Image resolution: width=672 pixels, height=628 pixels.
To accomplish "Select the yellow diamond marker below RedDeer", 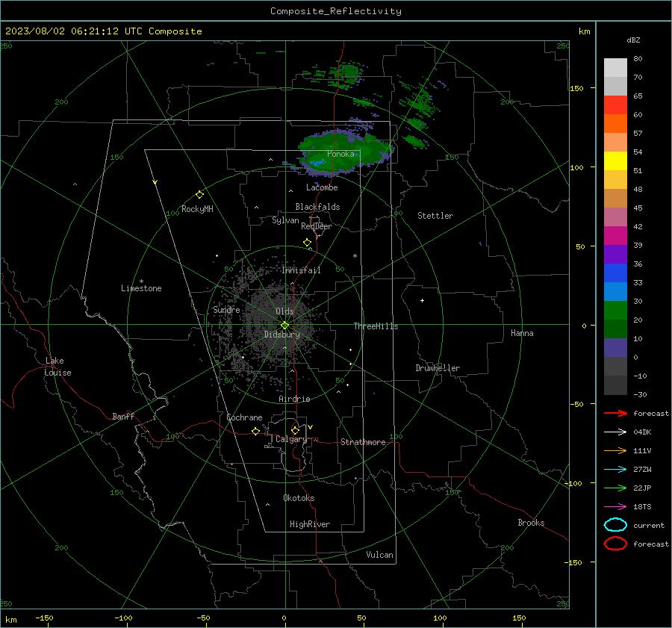I will 307,243.
